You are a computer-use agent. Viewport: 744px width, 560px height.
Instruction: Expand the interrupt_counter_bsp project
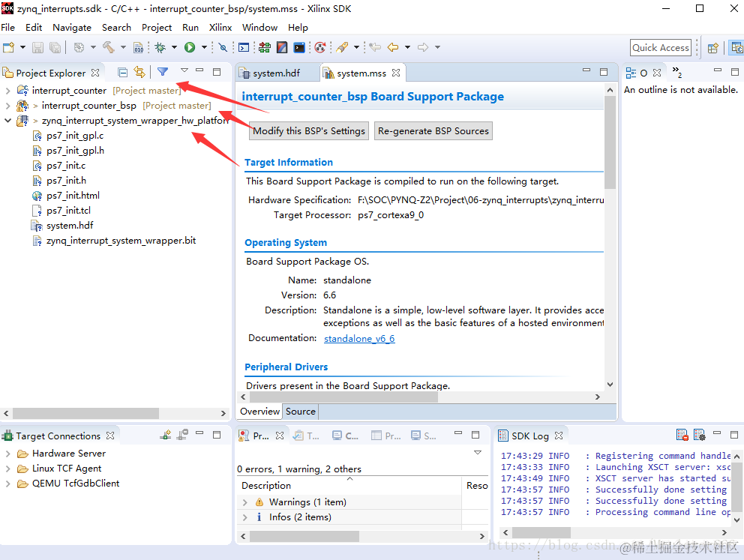coord(7,106)
